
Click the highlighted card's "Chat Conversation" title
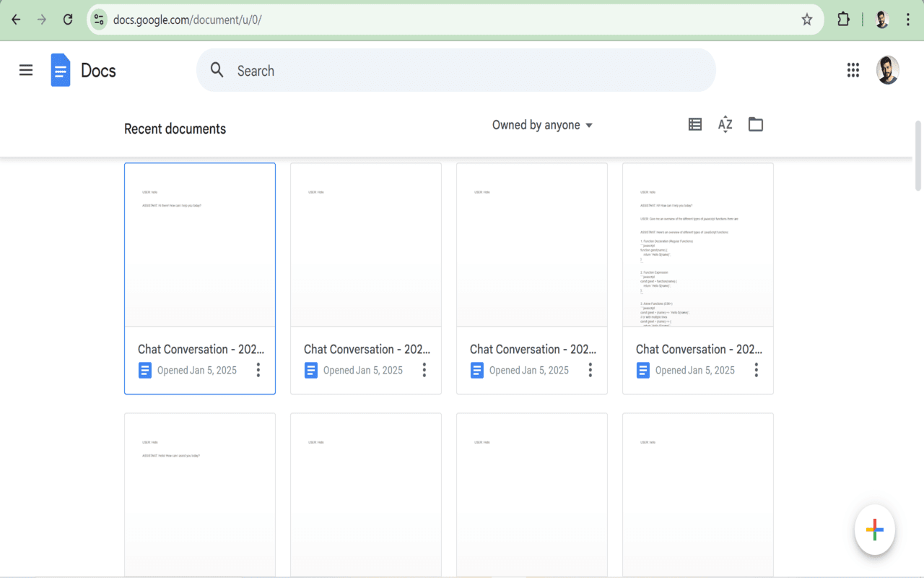click(201, 349)
